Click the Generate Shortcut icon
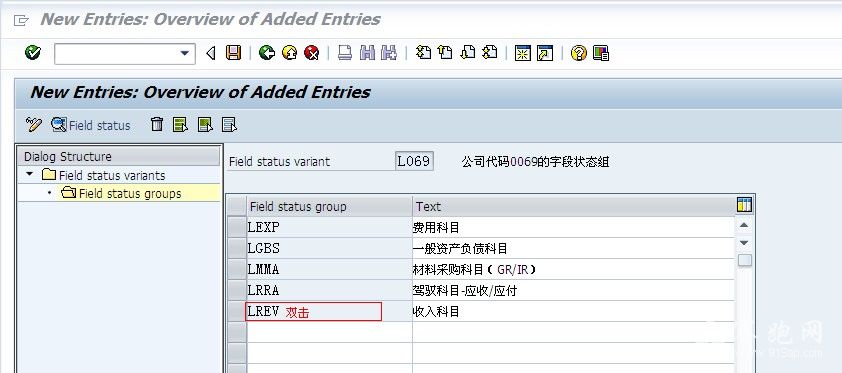 click(x=545, y=53)
